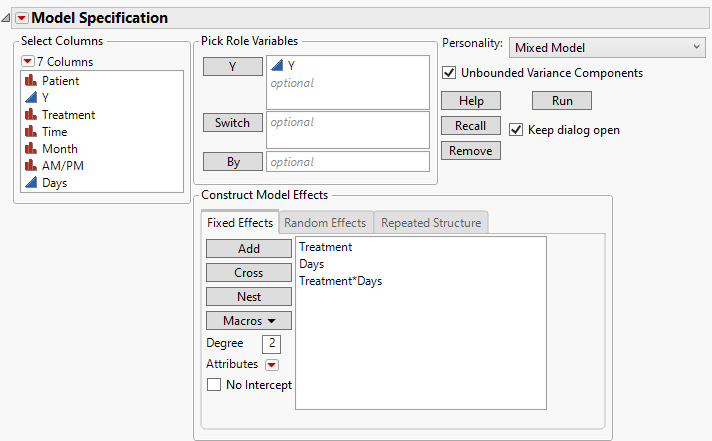Toggle Keep dialog open checkbox
This screenshot has width=712, height=441.
point(516,130)
